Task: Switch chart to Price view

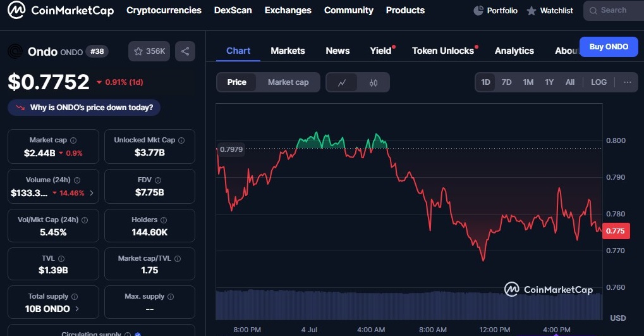Action: 236,82
